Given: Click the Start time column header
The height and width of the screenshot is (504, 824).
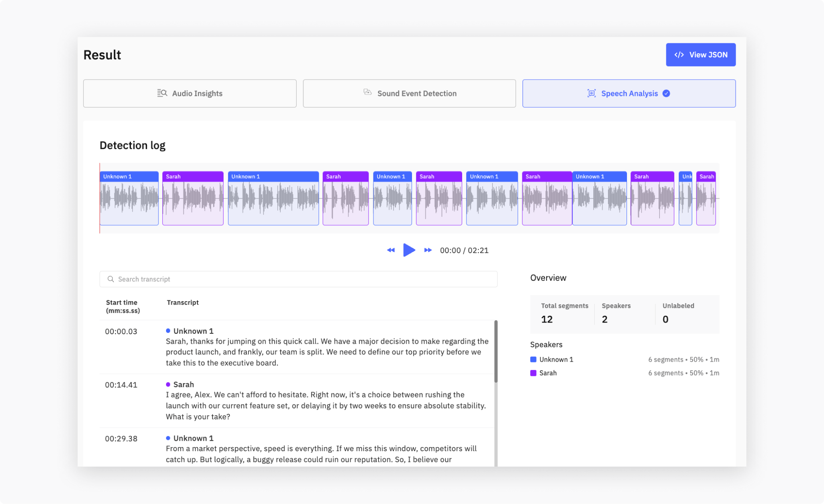Looking at the screenshot, I should (x=123, y=306).
